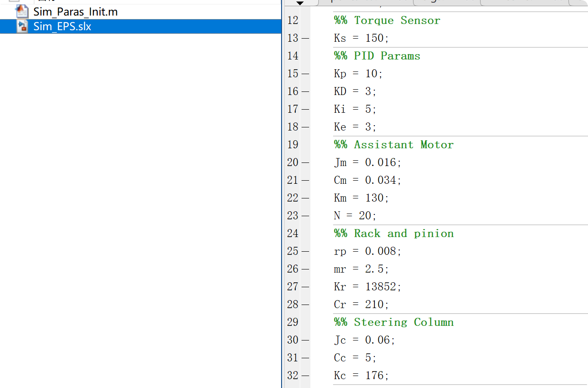Image resolution: width=588 pixels, height=388 pixels.
Task: Set breakpoint on line 20 dash
Action: tap(305, 162)
